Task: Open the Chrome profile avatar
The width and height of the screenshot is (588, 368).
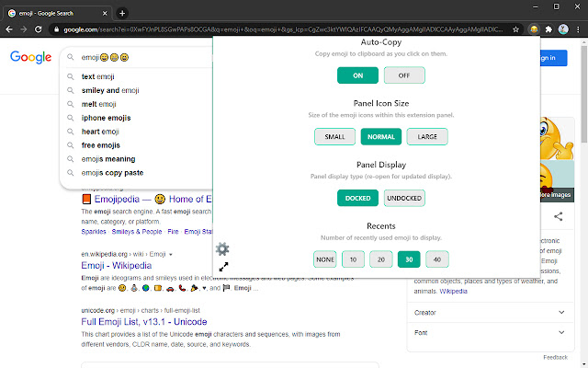Action: click(563, 29)
